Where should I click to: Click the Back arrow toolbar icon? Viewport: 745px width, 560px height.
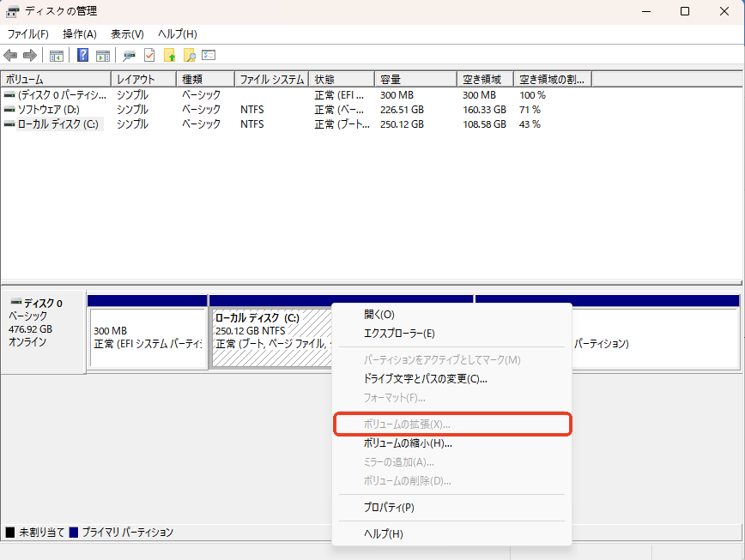(x=10, y=56)
